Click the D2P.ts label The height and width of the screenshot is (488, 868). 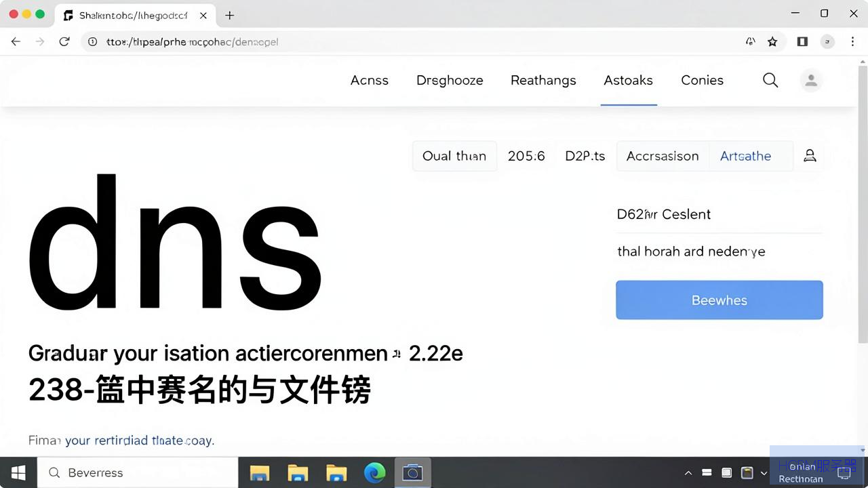point(585,156)
